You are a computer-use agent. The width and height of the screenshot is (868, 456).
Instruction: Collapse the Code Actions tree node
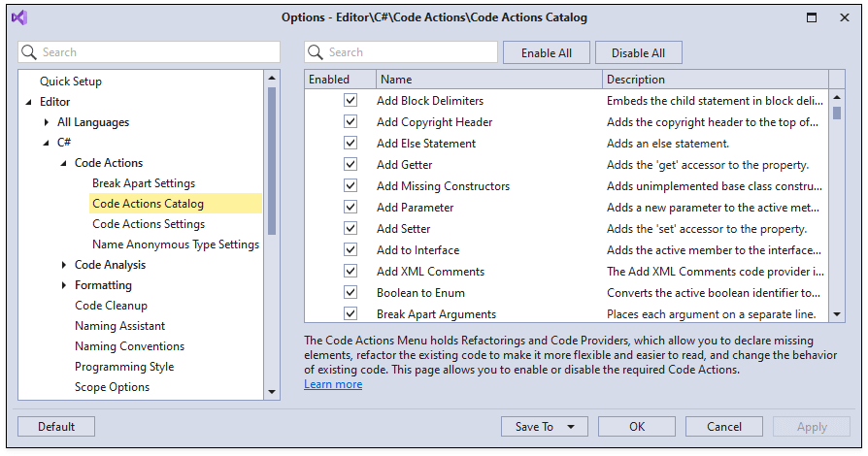point(64,163)
